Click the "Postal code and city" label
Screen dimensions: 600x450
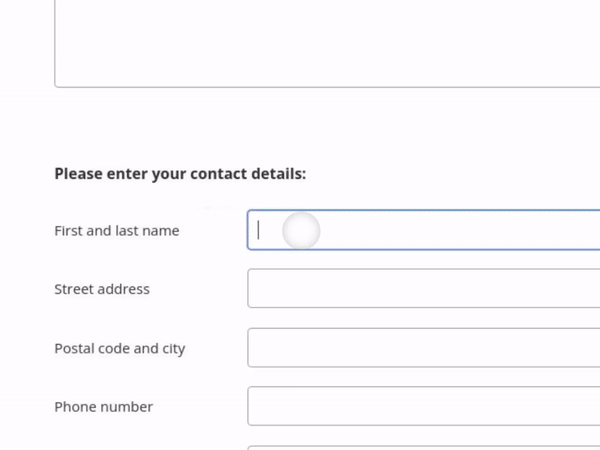coord(119,348)
